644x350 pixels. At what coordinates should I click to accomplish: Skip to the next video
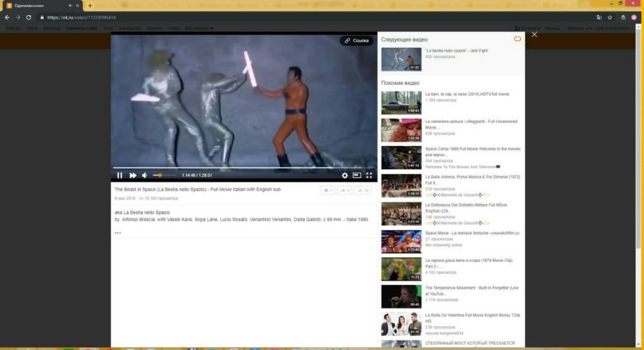[x=133, y=176]
